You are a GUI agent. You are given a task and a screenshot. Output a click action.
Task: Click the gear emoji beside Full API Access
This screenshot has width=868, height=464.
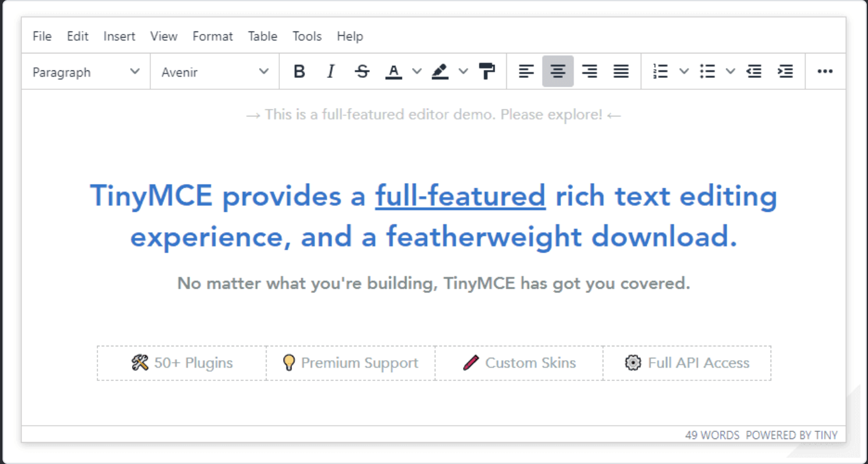coord(633,363)
